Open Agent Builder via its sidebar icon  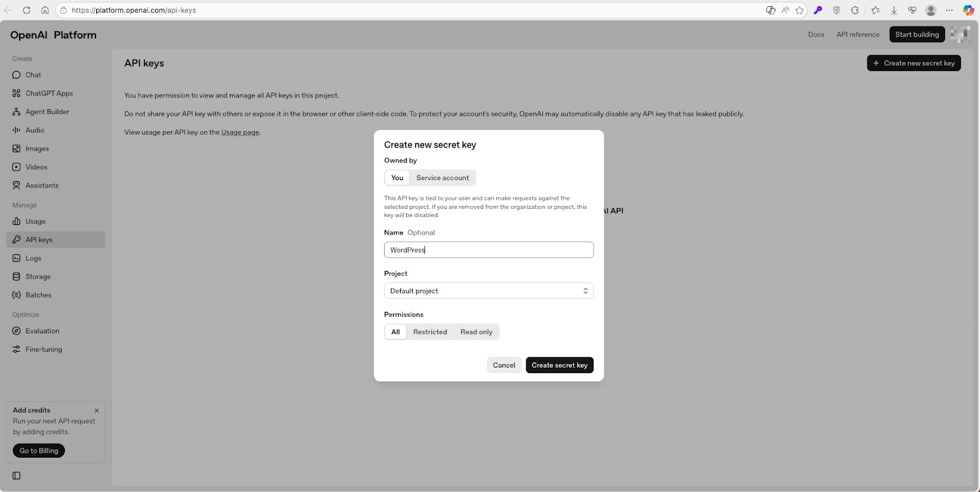17,112
